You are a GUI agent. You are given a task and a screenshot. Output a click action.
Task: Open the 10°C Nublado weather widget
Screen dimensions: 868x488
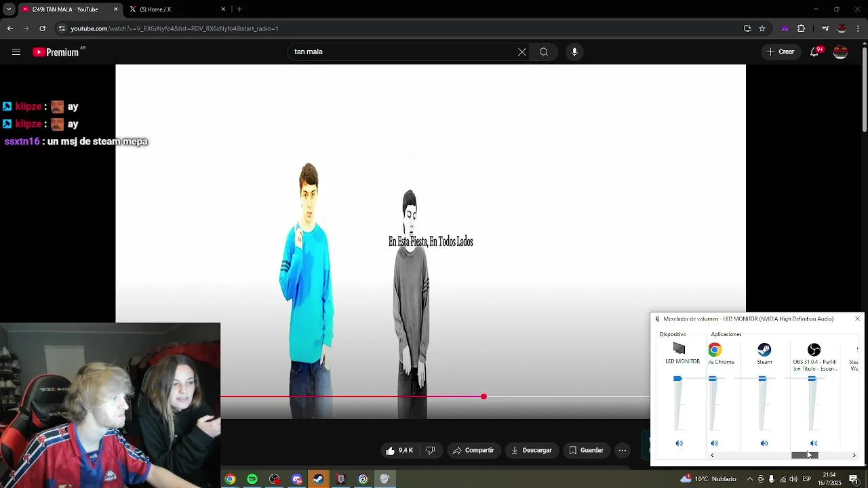pos(709,479)
